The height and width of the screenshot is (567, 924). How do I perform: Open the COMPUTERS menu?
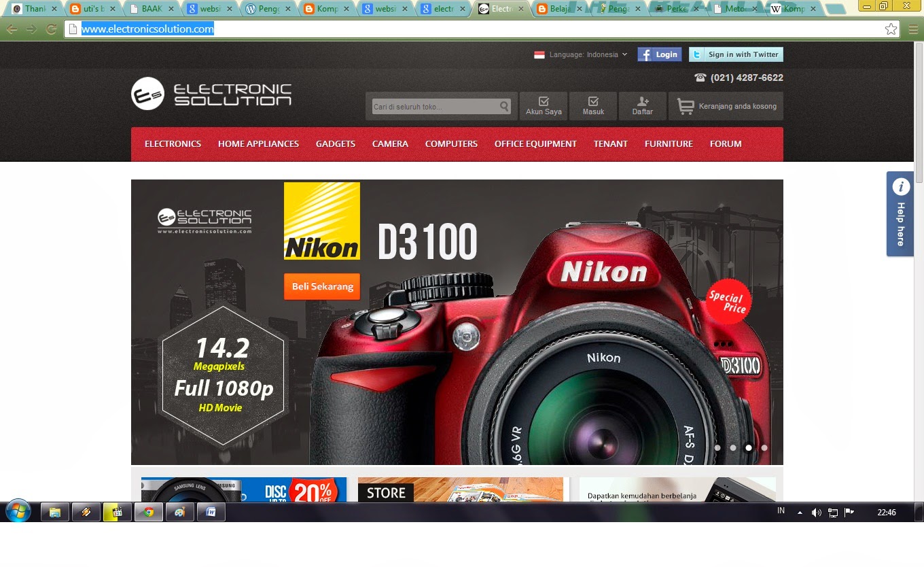(x=451, y=143)
